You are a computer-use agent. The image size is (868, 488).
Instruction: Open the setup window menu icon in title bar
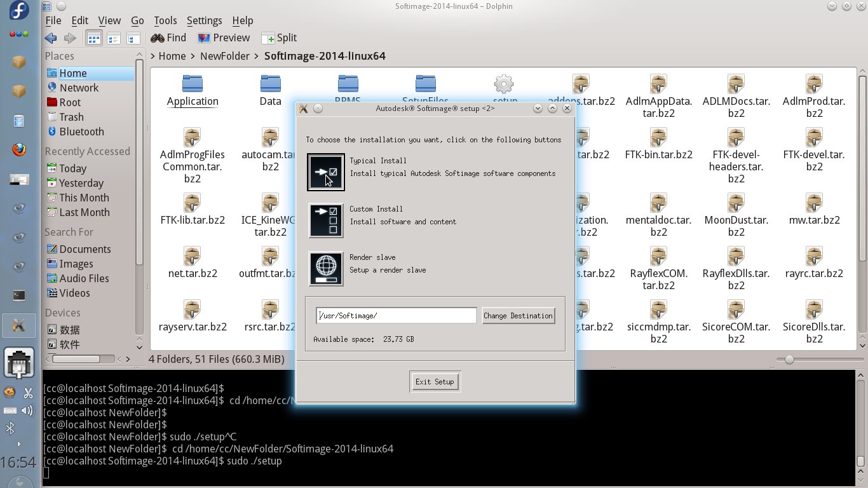click(x=304, y=109)
